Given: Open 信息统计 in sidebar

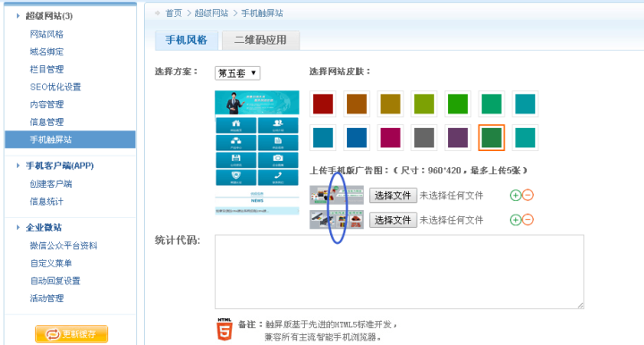Looking at the screenshot, I should pos(47,201).
